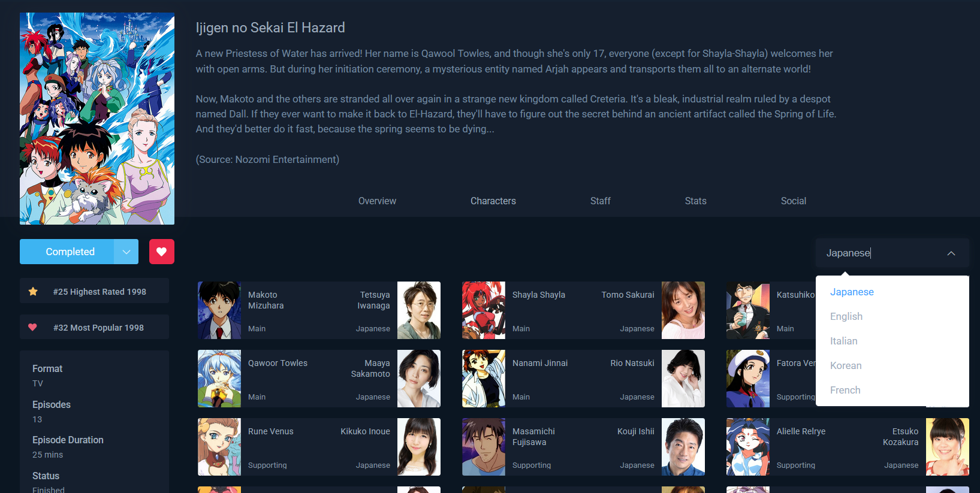Click the anime cover art image
This screenshot has height=493, width=980.
point(97,119)
